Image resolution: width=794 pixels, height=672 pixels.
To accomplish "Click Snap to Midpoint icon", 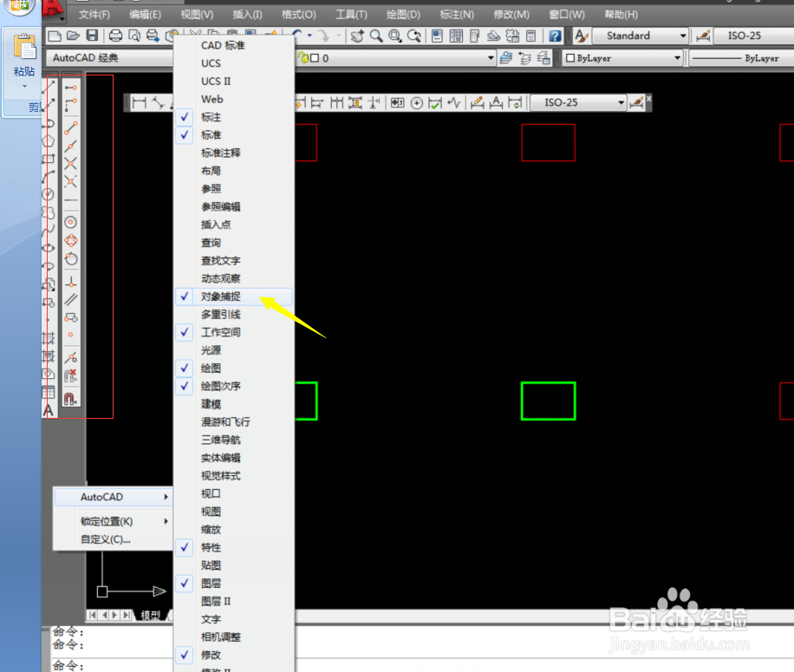I will tap(71, 146).
